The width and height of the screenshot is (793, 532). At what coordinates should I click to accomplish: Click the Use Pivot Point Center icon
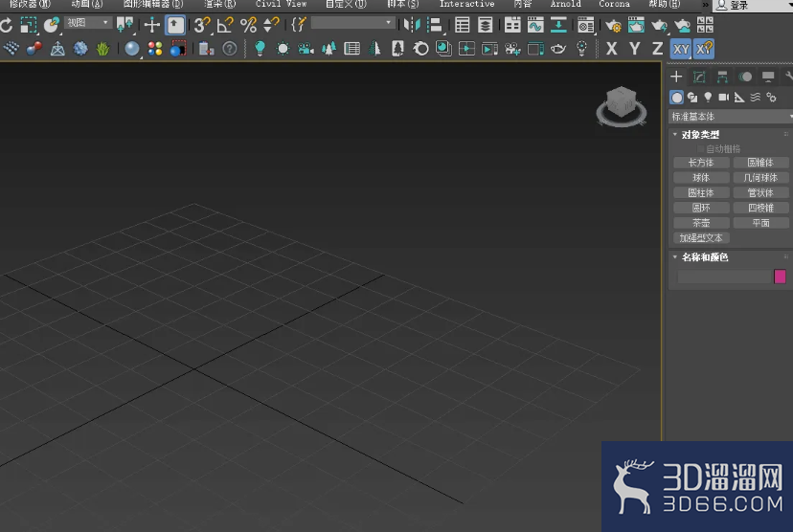pyautogui.click(x=125, y=25)
